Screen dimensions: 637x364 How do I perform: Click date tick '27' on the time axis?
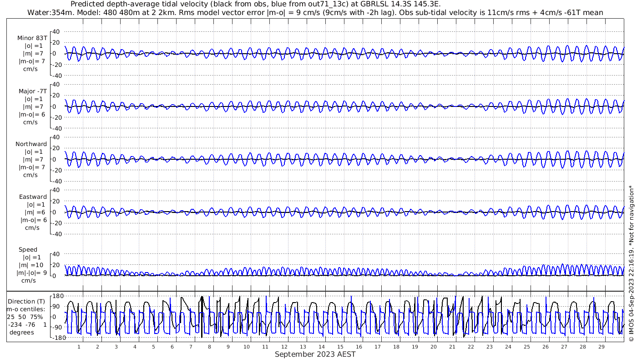pos(564,347)
